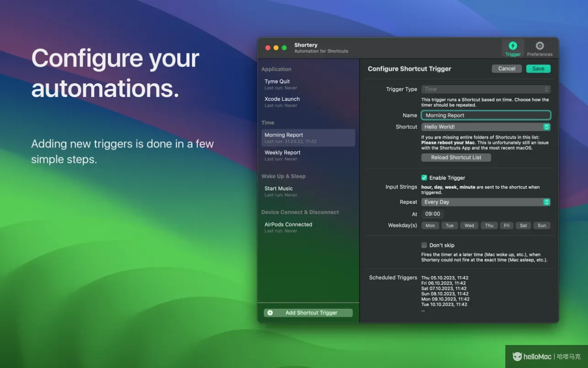Click the Cancel button

[507, 69]
